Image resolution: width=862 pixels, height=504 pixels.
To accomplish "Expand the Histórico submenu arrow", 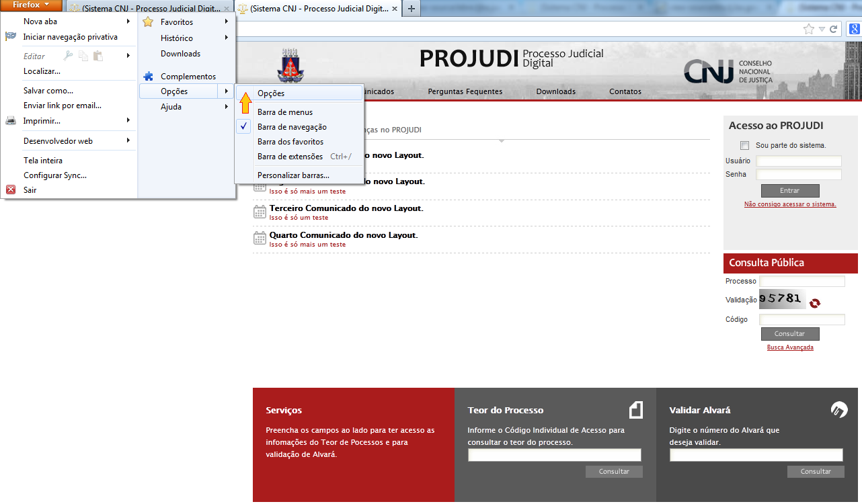I will [227, 38].
